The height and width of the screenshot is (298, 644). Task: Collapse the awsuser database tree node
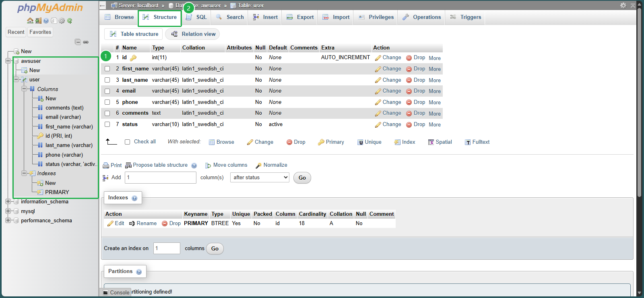coord(8,61)
